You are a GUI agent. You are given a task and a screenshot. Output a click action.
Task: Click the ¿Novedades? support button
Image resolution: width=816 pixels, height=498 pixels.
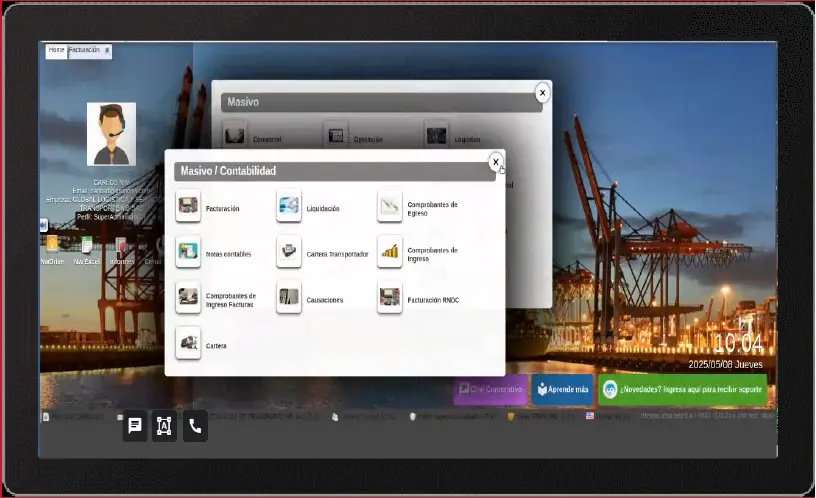[683, 389]
